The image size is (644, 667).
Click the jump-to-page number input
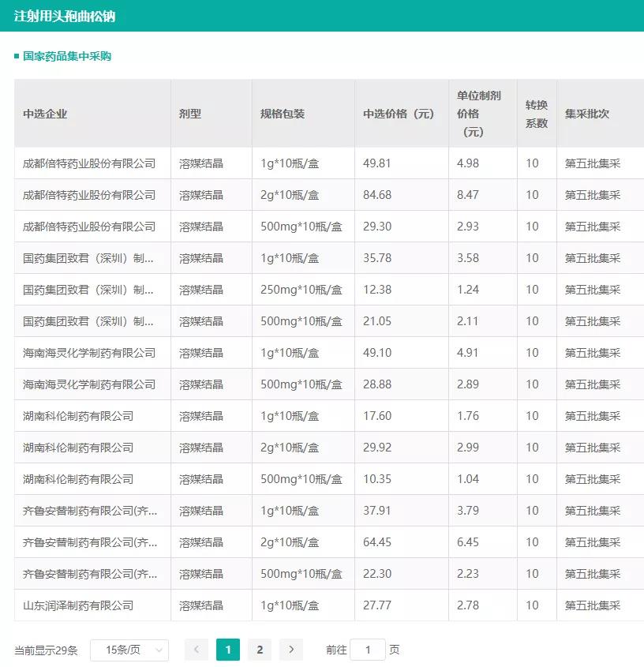tap(367, 650)
